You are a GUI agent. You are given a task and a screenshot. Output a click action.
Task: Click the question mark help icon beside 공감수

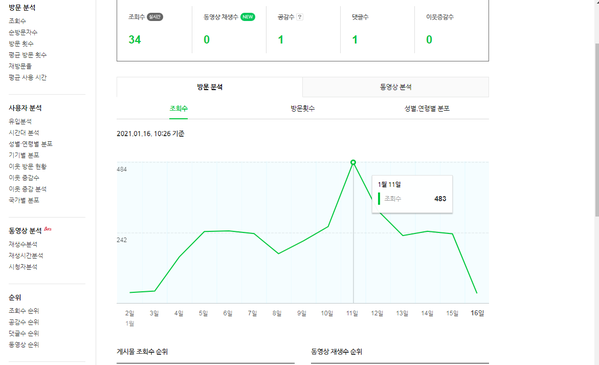coord(300,17)
